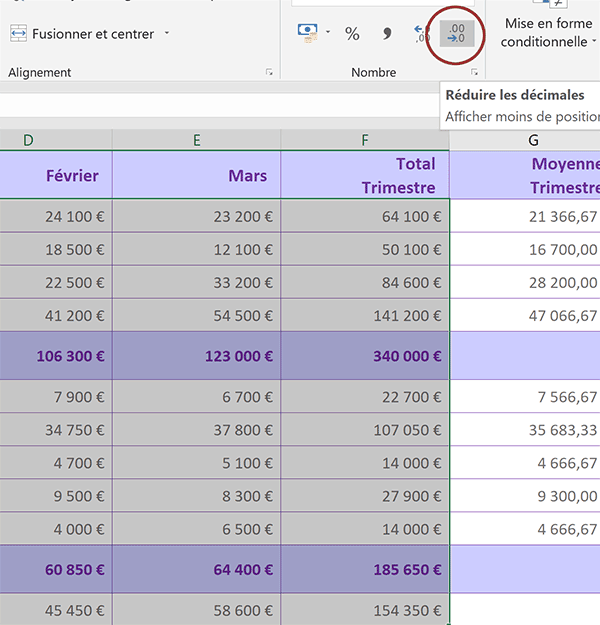Select cell containing 41 200 €
Screen dimensions: 600x625
pos(56,315)
